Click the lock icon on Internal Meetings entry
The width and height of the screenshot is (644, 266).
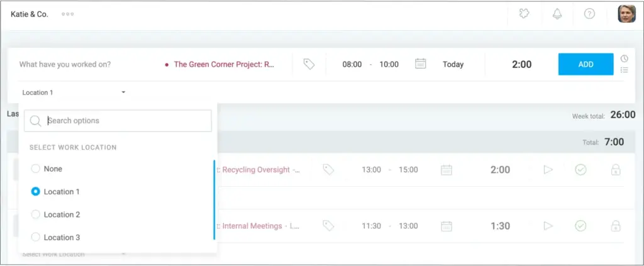tap(616, 226)
